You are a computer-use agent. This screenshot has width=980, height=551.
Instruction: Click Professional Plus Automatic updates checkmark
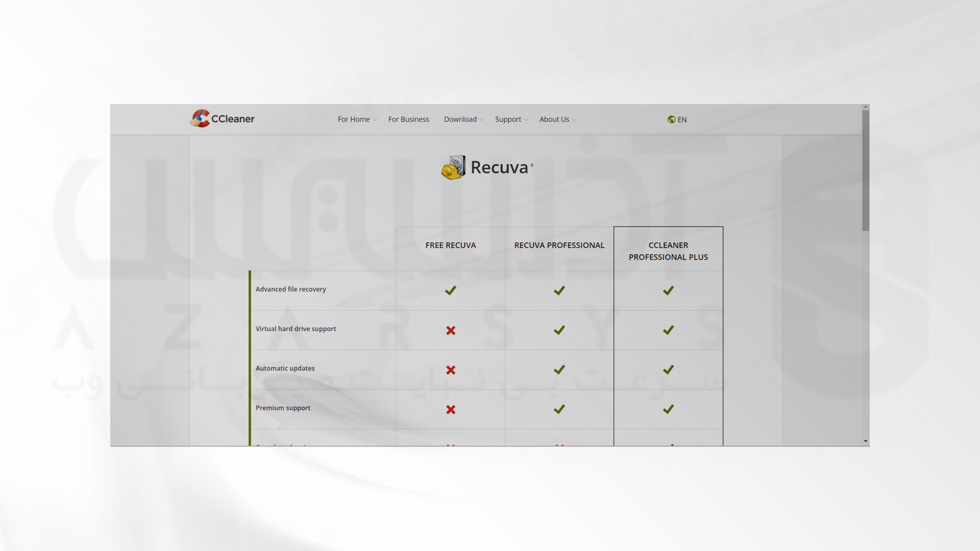(x=668, y=369)
